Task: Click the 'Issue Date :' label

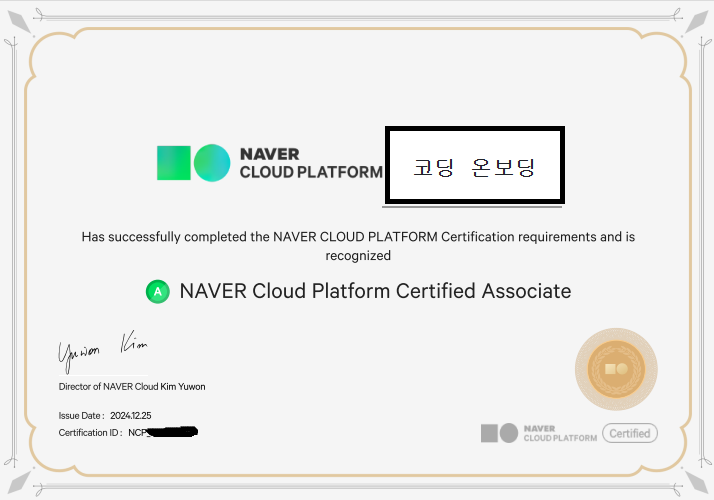Action: pos(82,415)
